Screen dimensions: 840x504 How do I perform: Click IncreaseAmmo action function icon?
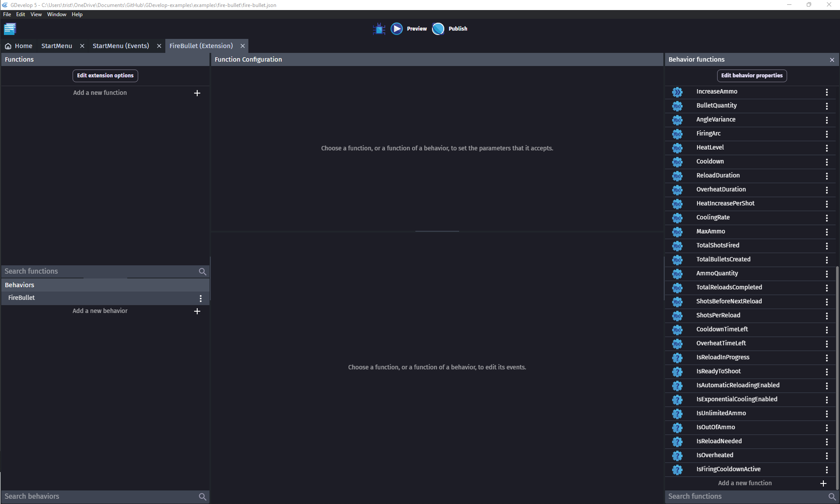coord(677,92)
